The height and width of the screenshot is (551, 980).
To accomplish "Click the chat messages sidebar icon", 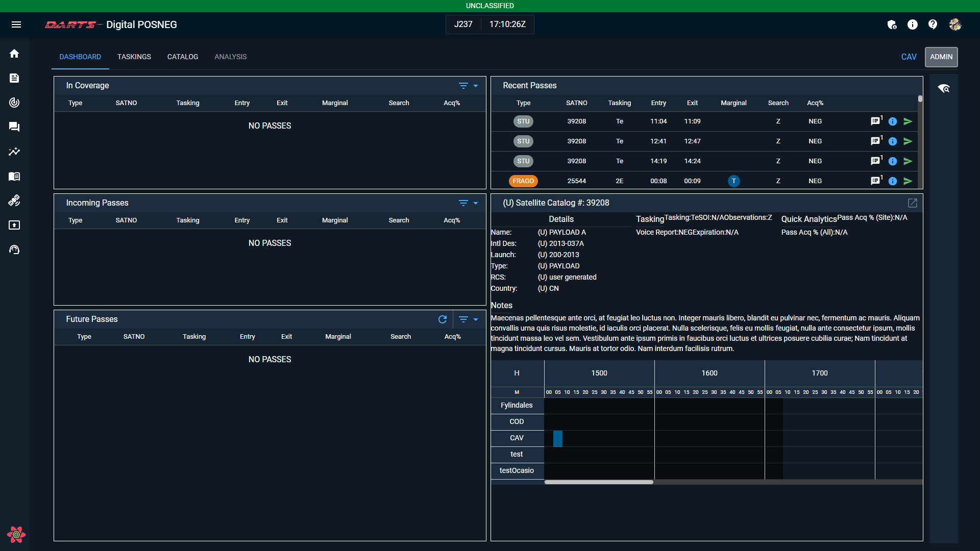I will [14, 127].
